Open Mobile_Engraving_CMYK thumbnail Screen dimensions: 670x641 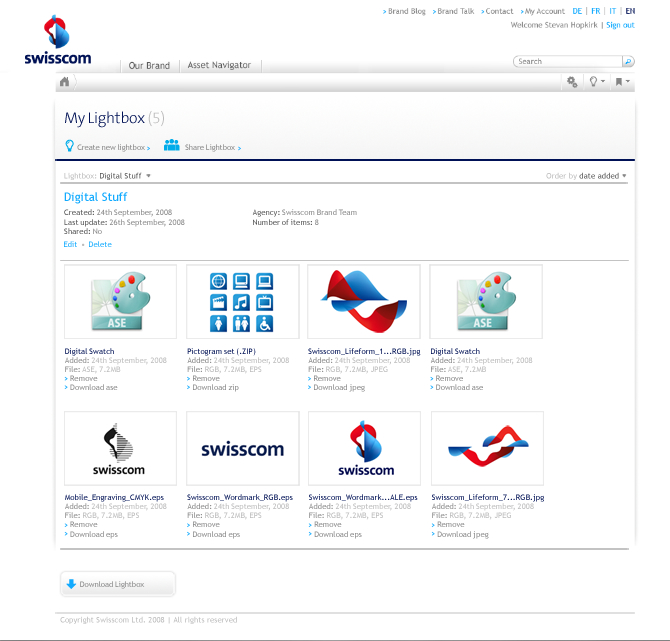tap(120, 448)
